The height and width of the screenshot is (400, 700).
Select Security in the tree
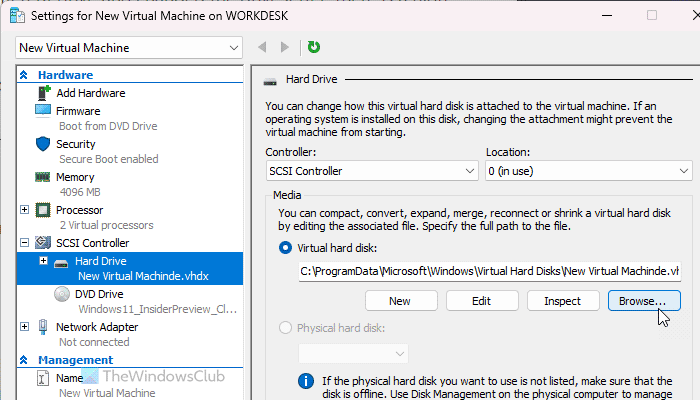(76, 144)
